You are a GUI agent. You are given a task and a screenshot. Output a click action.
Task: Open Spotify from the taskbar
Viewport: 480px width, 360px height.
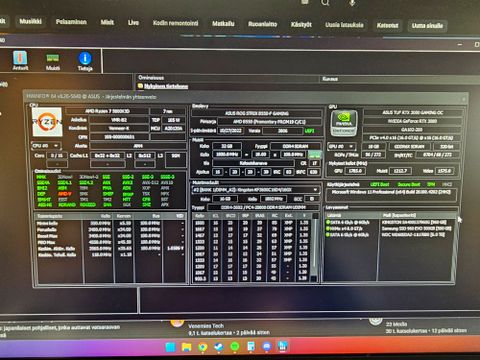(x=235, y=347)
